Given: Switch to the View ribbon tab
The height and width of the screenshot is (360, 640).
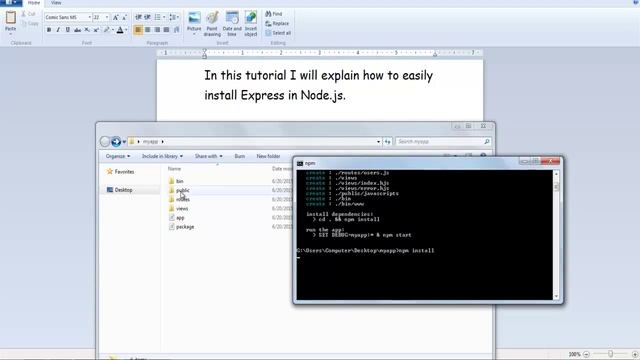Looking at the screenshot, I should pyautogui.click(x=56, y=3).
